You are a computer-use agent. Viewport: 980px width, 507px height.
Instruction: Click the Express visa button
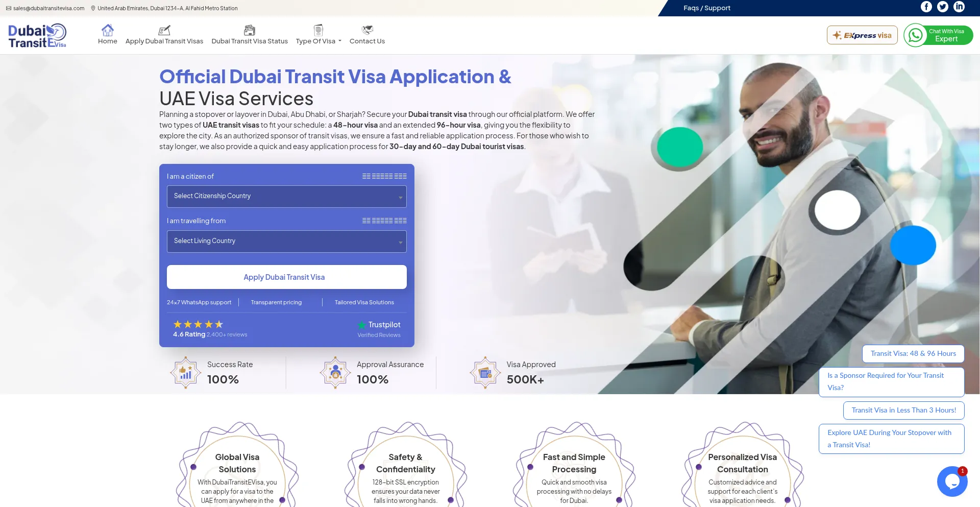point(862,35)
